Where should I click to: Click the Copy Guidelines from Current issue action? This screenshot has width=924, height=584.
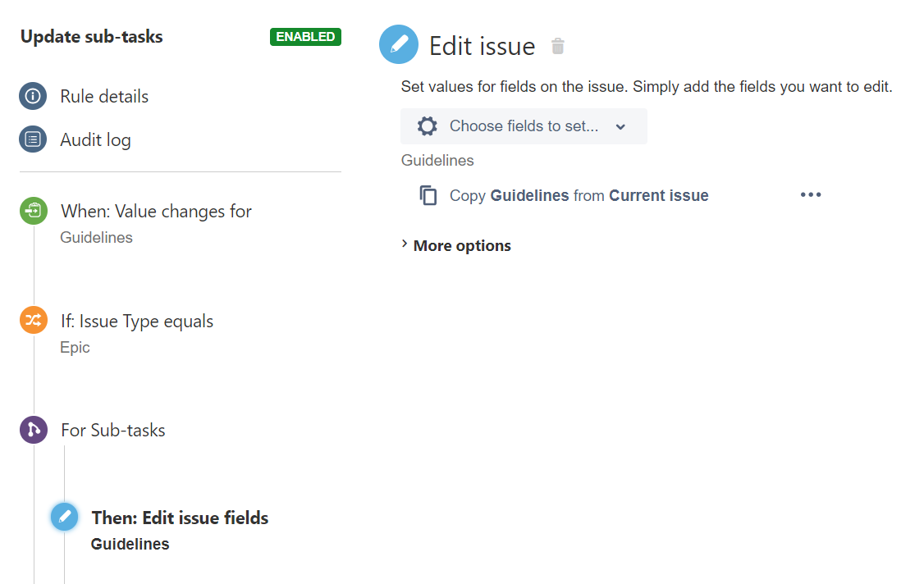click(579, 195)
